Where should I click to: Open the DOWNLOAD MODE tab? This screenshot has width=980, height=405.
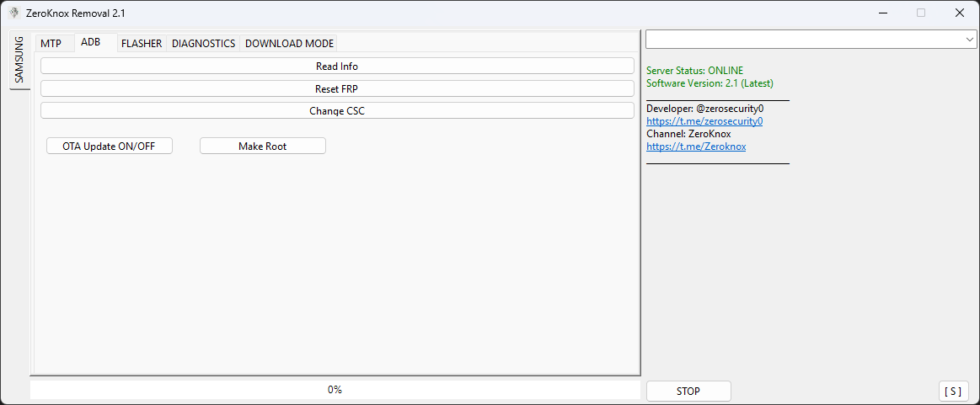pos(289,44)
